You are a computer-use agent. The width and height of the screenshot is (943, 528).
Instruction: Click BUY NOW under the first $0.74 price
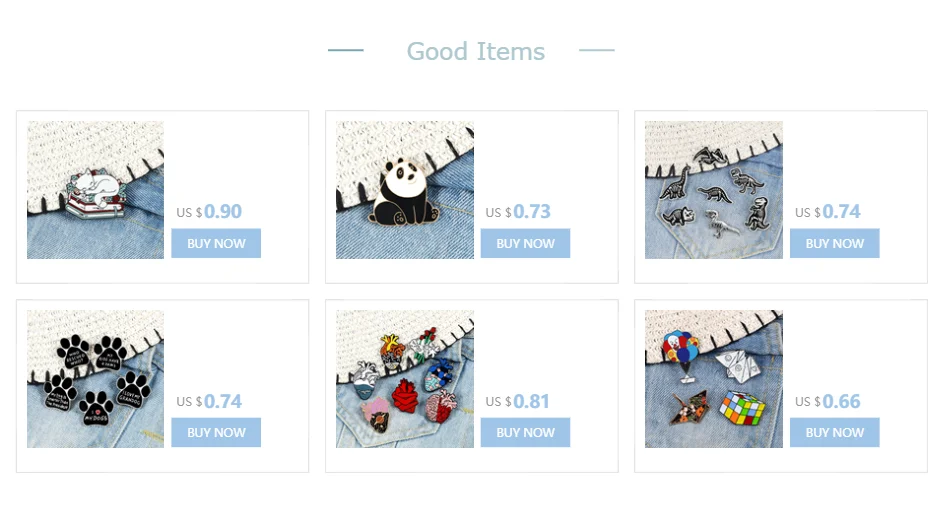coord(834,243)
